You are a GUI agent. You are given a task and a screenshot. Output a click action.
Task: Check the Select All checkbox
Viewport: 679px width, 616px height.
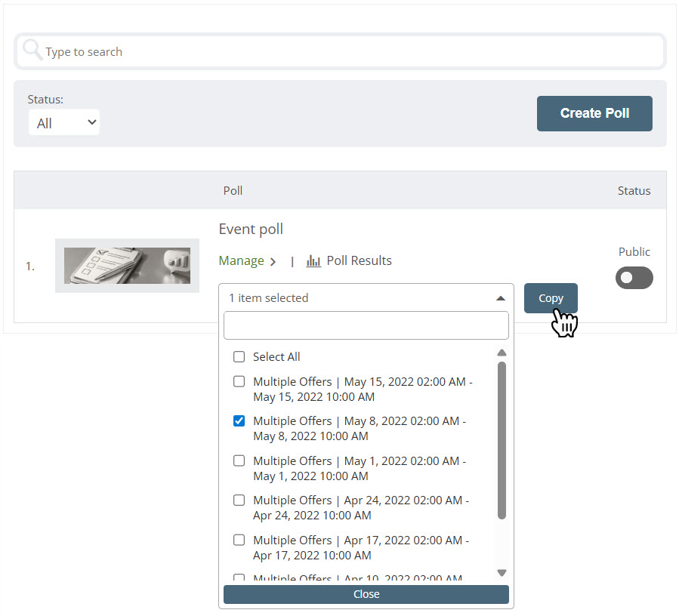click(239, 357)
